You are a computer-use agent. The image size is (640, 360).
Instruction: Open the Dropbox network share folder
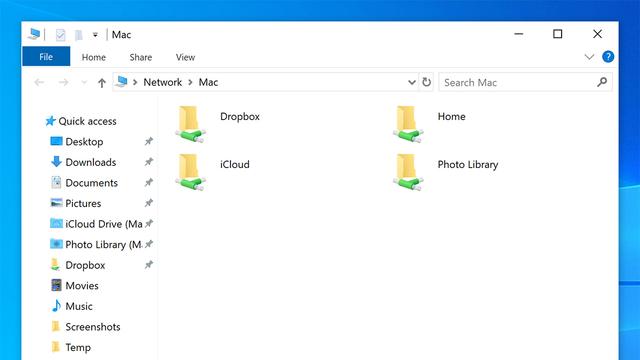(x=191, y=124)
